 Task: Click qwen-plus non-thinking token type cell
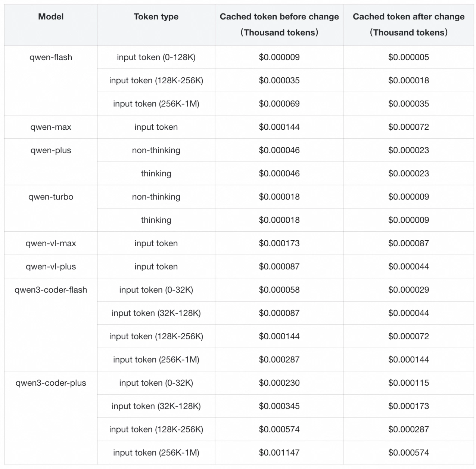(x=156, y=151)
